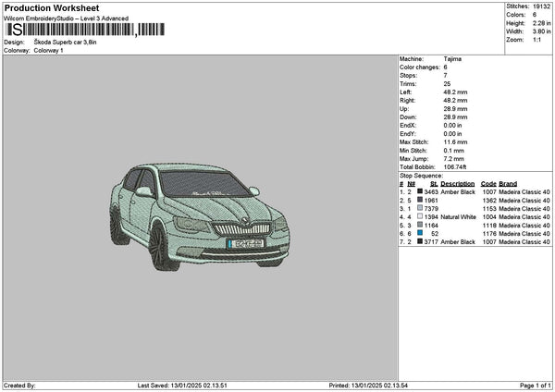
Task: Click the blue color swatch in stop 6
Action: (420, 233)
